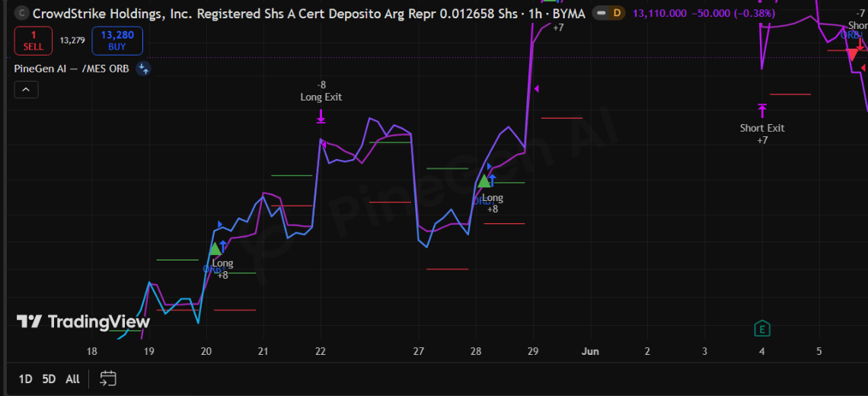
Task: Click the 19 date label on time axis
Action: (x=149, y=351)
